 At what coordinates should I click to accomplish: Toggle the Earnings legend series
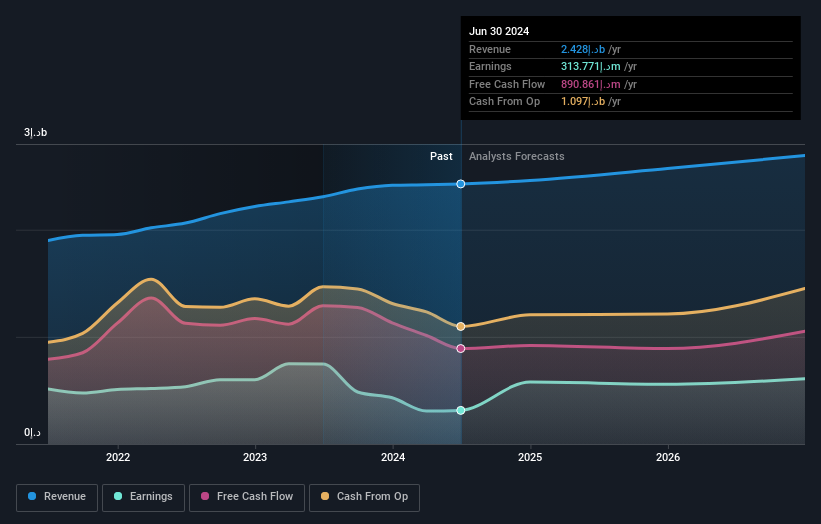pos(143,497)
